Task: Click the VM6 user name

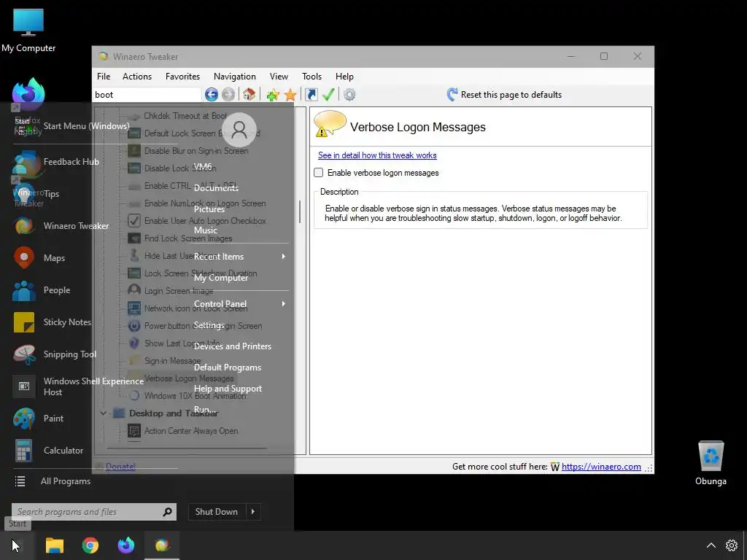Action: pos(203,167)
